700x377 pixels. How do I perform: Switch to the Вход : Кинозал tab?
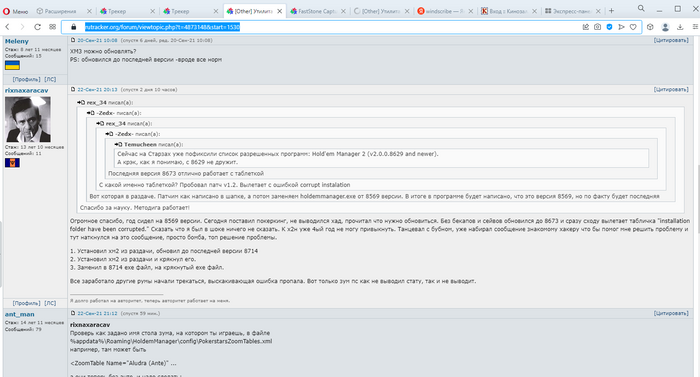click(x=504, y=11)
